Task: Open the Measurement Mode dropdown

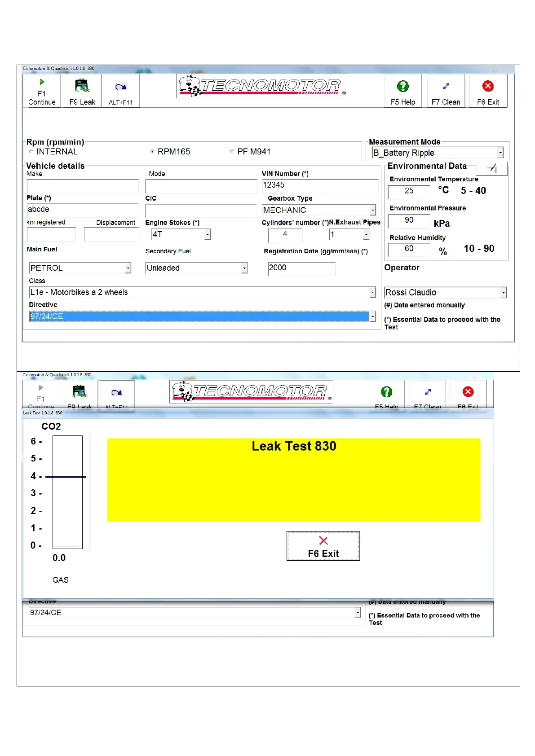Action: tap(438, 153)
